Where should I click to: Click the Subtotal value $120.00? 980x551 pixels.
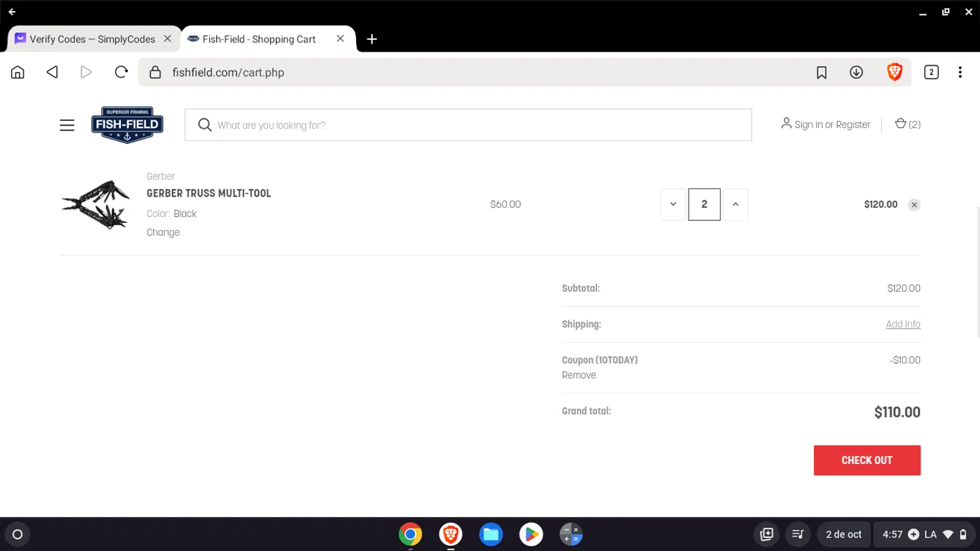(x=904, y=288)
